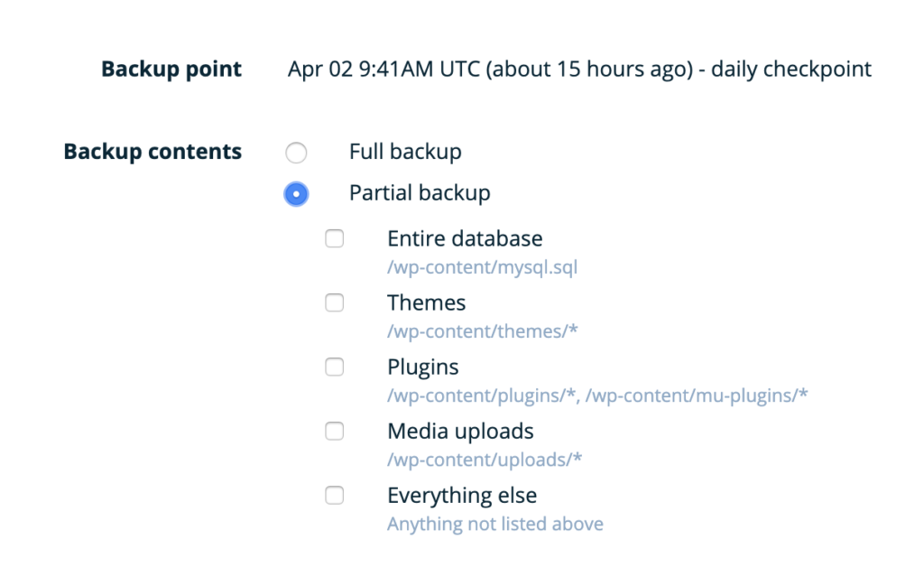Tick the Plugins checkbox
924x567 pixels.
[x=334, y=367]
